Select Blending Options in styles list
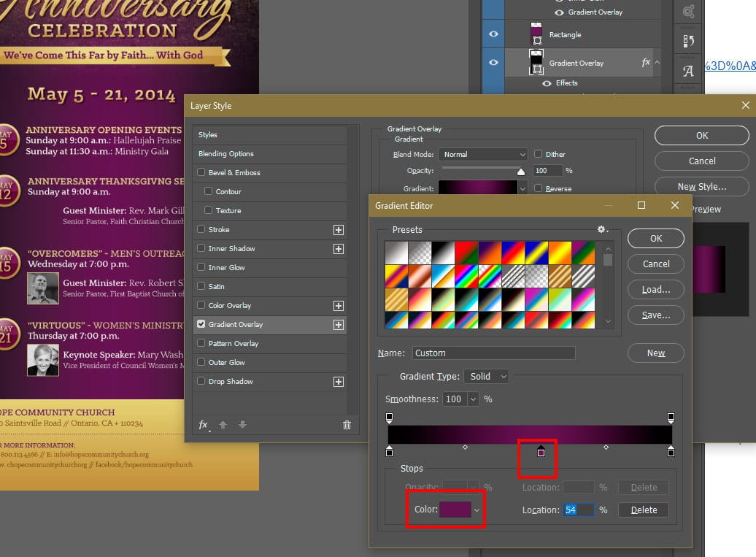Screen dimensions: 756x557 (226, 154)
